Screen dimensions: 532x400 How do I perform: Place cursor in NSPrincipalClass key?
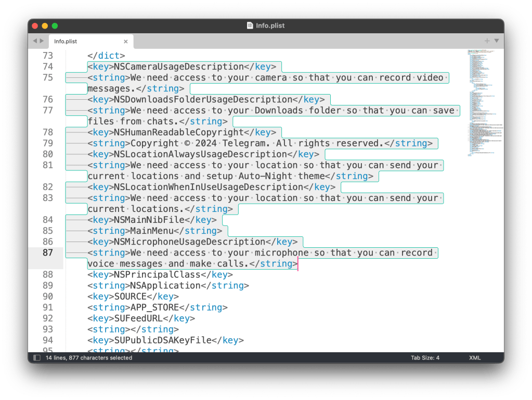tap(157, 275)
